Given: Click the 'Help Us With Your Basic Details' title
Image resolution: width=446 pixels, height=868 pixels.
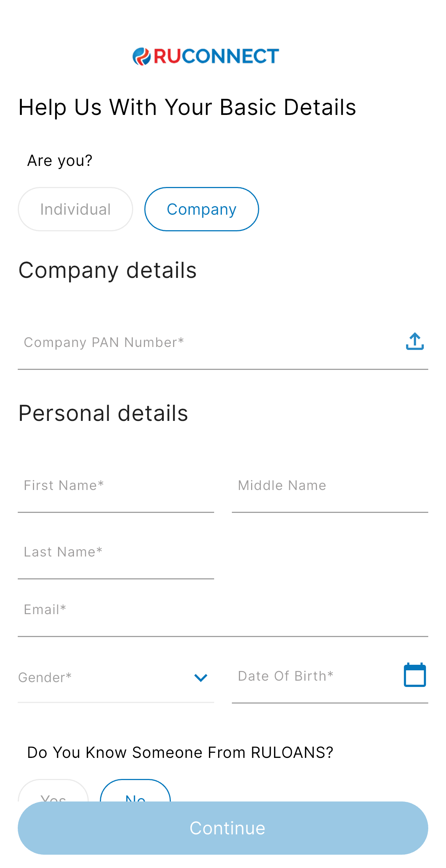Looking at the screenshot, I should [x=187, y=107].
